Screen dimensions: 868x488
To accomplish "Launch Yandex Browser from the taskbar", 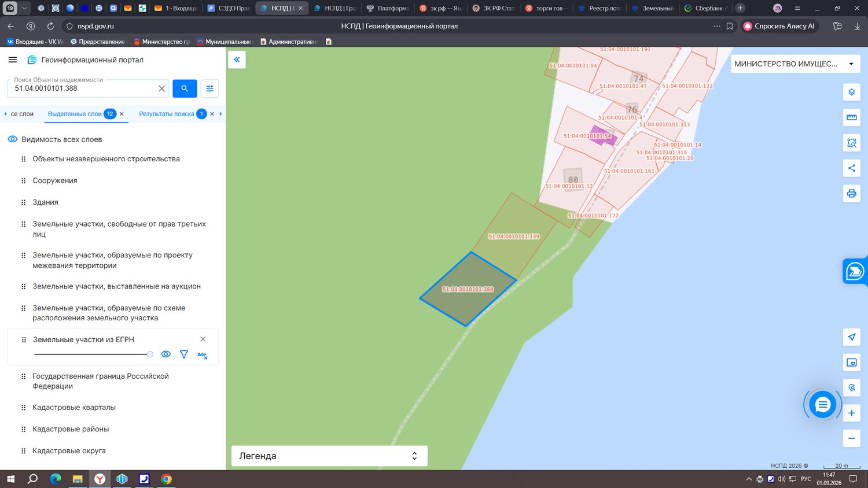I will click(x=100, y=479).
